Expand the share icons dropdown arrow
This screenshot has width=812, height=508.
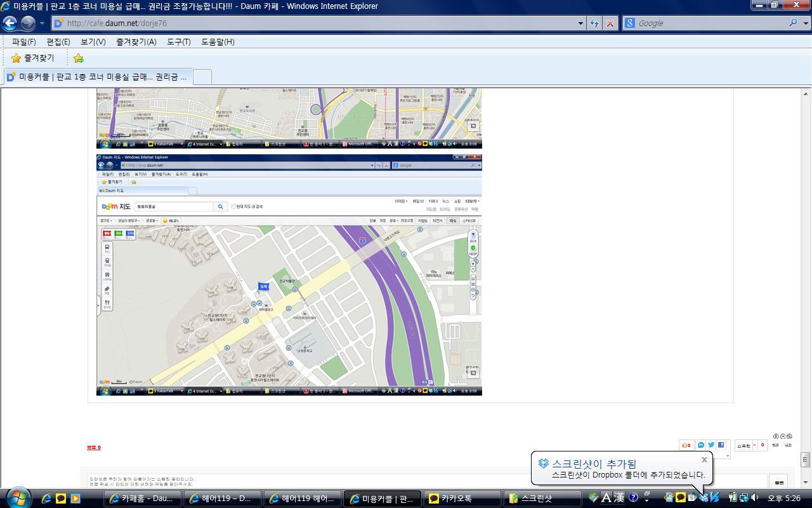[x=728, y=455]
